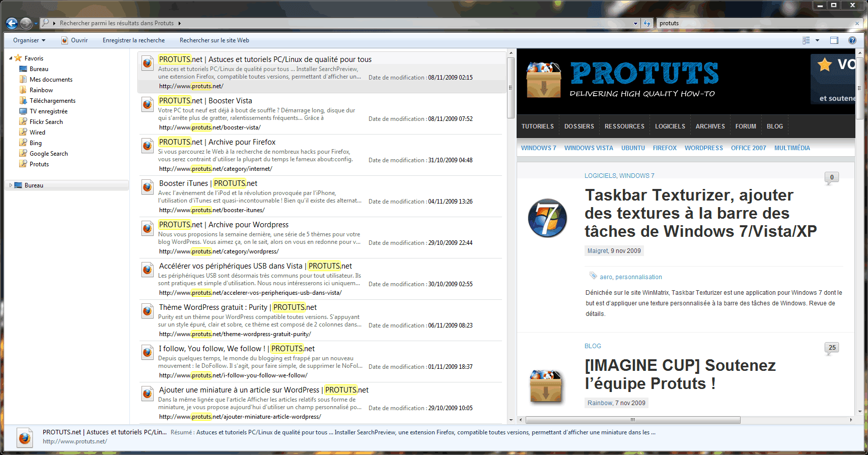Click the WINDOWS 7 category link
The image size is (868, 455).
click(539, 148)
